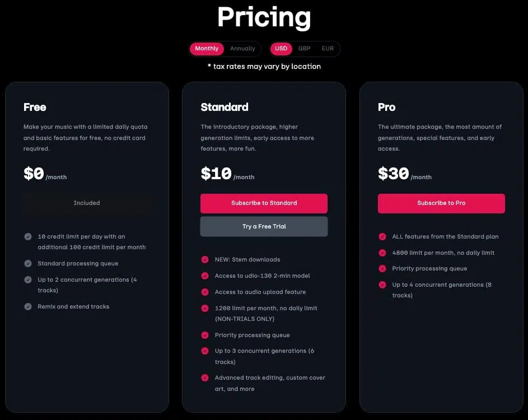The height and width of the screenshot is (420, 528).
Task: Switch to Annually billing
Action: coord(242,49)
